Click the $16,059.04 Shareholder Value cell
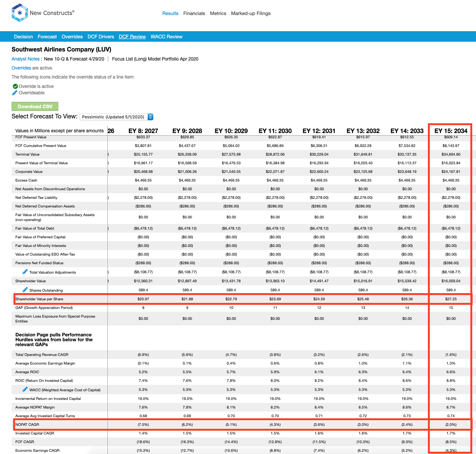Image resolution: width=476 pixels, height=454 pixels. coord(451,281)
